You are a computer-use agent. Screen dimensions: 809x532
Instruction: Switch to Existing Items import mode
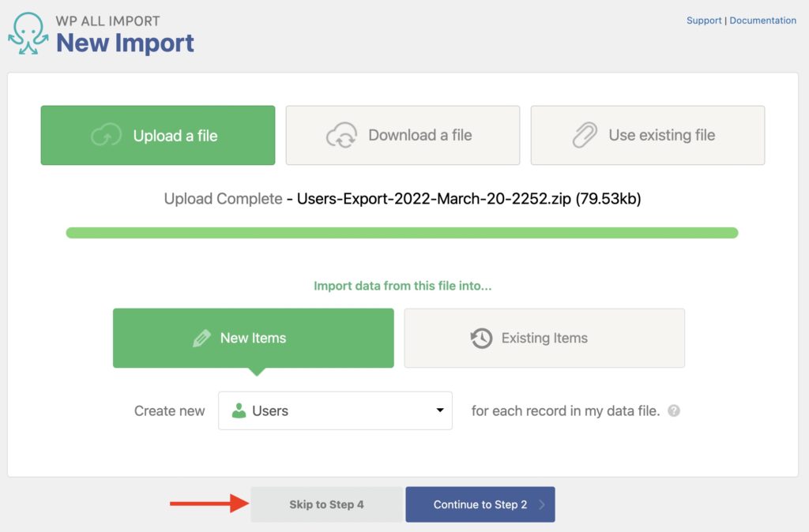coord(544,338)
